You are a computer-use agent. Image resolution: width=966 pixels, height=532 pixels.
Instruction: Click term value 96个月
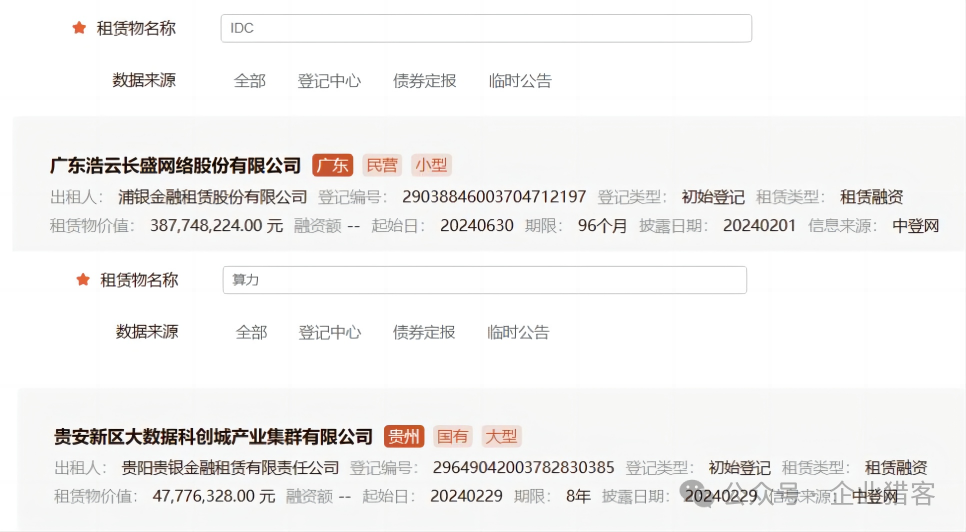point(602,226)
